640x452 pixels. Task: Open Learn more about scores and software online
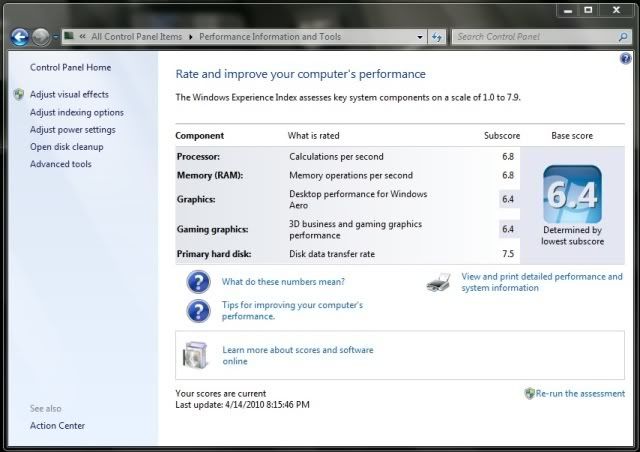pyautogui.click(x=298, y=356)
